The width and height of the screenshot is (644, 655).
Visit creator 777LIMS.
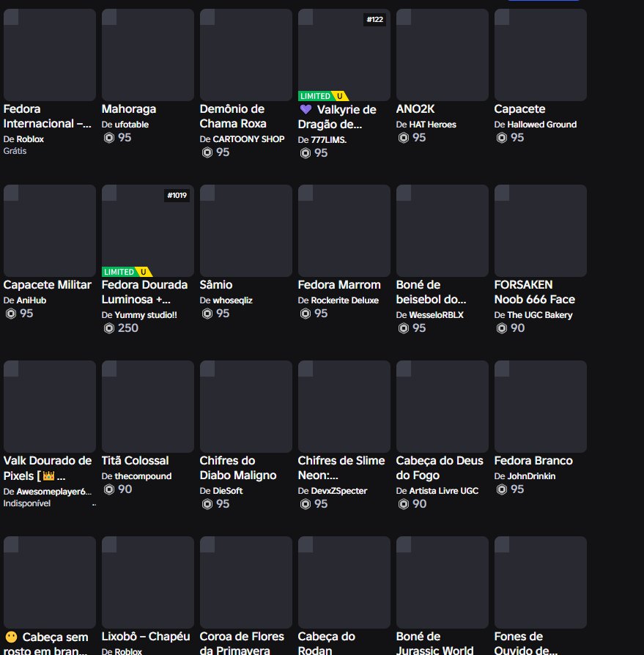pos(329,140)
